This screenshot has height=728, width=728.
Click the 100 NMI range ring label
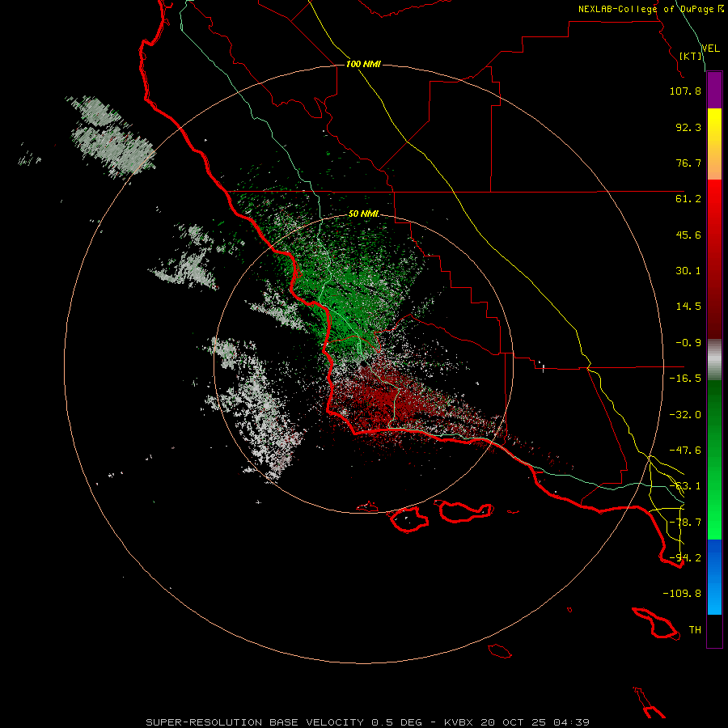click(363, 64)
